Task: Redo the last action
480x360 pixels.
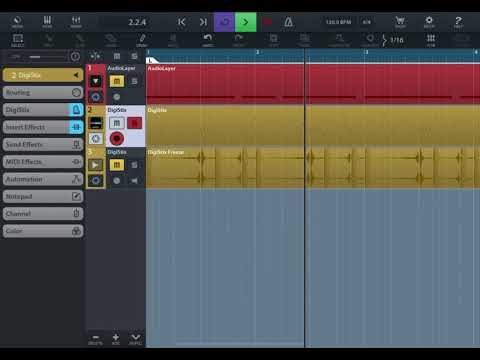Action: point(239,40)
